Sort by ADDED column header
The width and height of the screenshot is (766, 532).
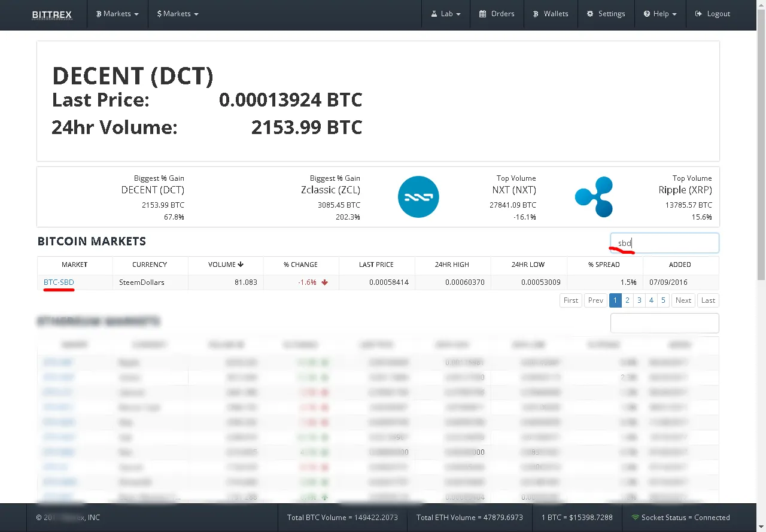(x=680, y=265)
